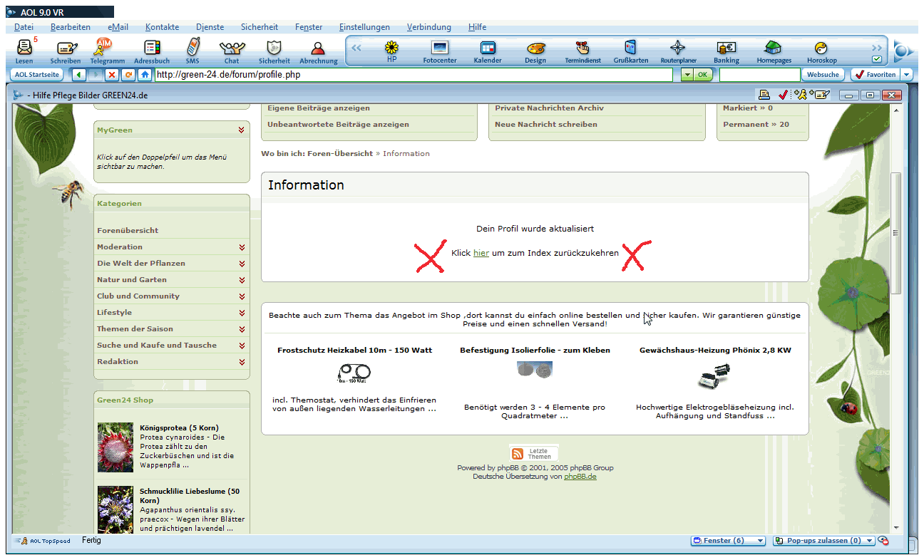Screen dimensions: 924x560
Task: Click the Schreiben compose icon
Action: tap(66, 48)
